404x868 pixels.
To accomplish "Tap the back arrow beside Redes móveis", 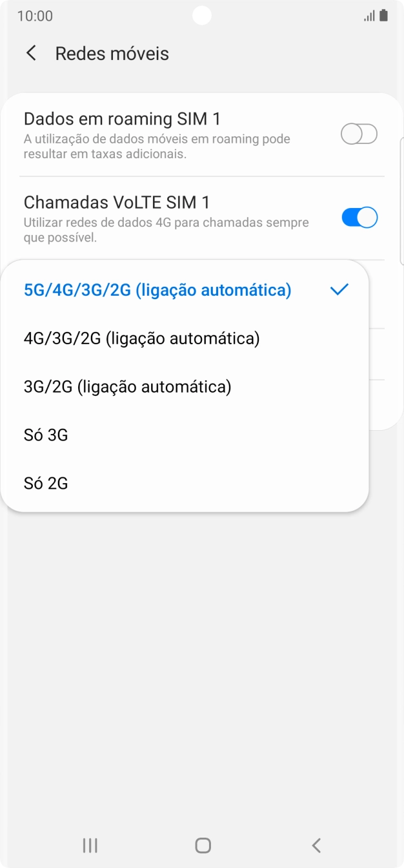I will 31,53.
